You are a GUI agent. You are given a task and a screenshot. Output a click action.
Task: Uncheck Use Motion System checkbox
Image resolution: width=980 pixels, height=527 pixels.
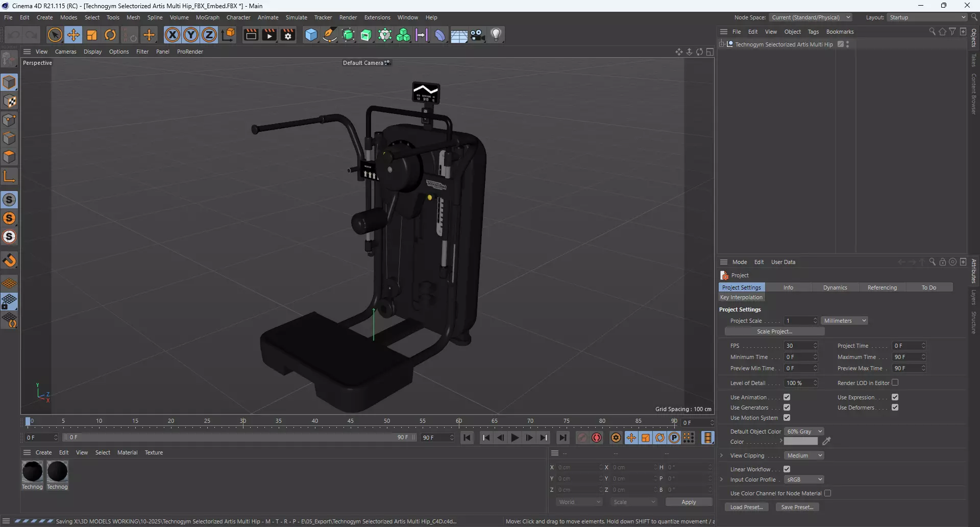pos(787,418)
